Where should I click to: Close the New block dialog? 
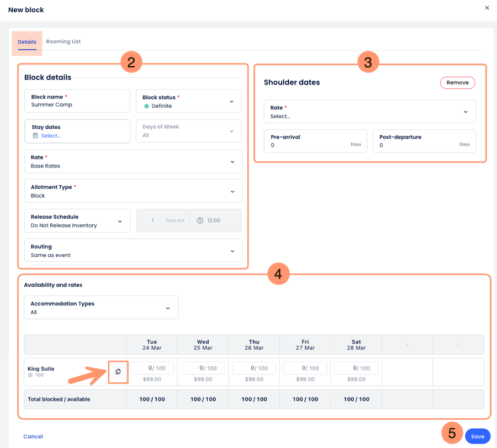tap(487, 8)
